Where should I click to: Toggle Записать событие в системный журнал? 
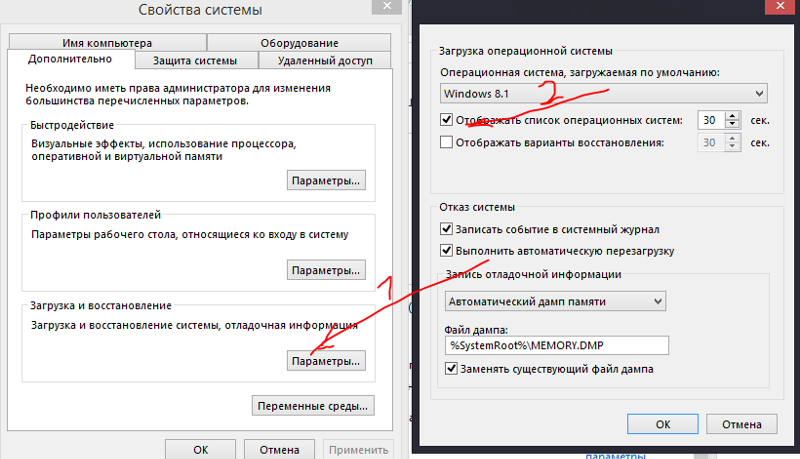[446, 228]
